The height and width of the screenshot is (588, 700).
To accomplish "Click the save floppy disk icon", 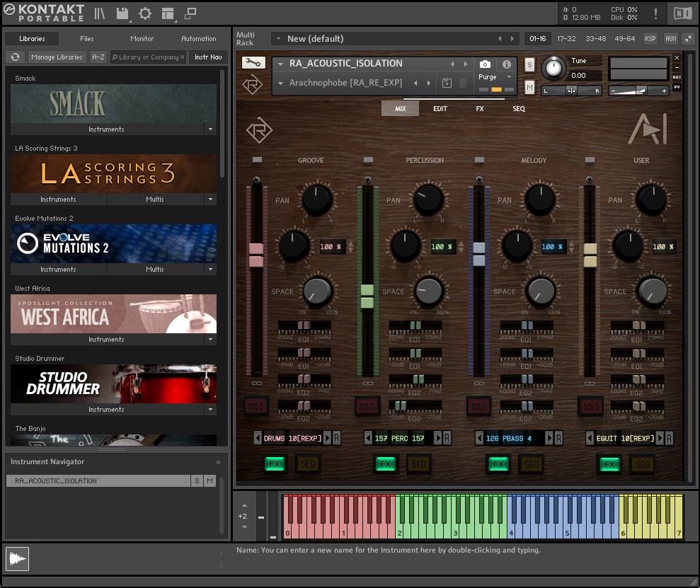I will [x=122, y=13].
